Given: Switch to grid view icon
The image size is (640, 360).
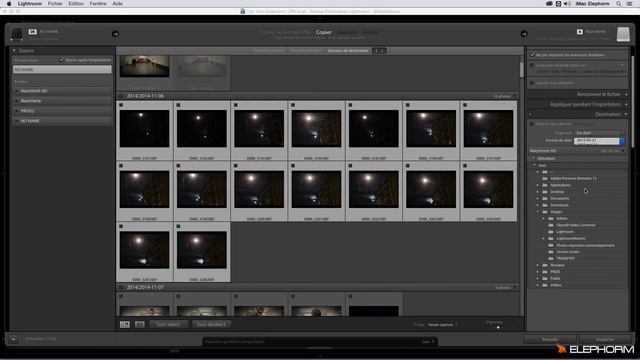Looking at the screenshot, I should click(125, 324).
